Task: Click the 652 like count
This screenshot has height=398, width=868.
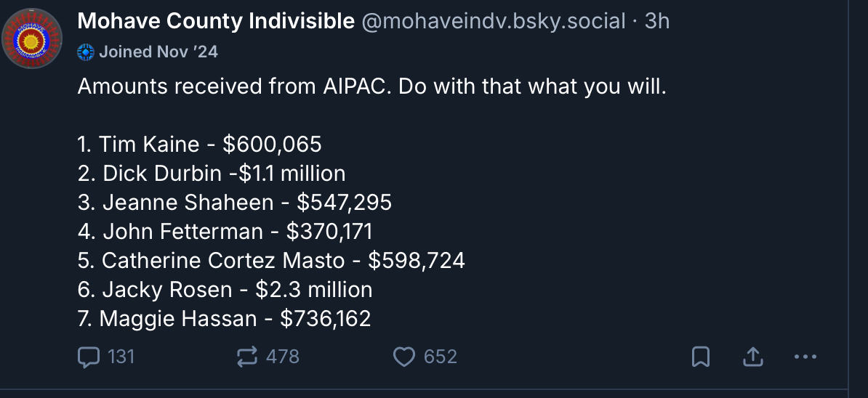Action: coord(440,357)
